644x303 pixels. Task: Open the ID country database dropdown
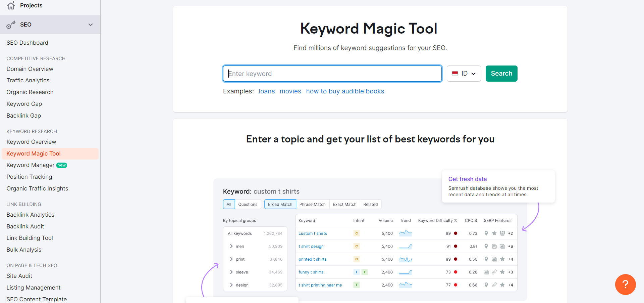coord(464,74)
